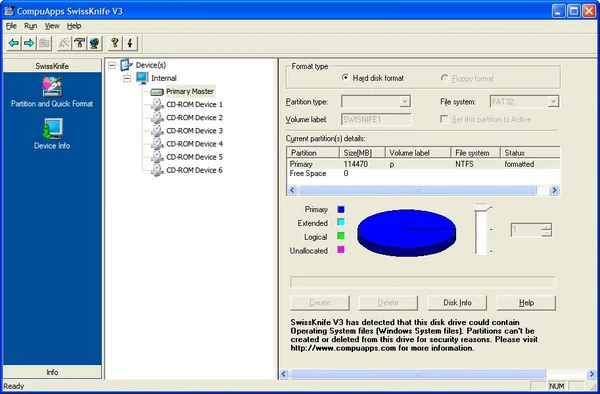Click the NTFS cell in partition table
The height and width of the screenshot is (394, 600).
coord(465,164)
